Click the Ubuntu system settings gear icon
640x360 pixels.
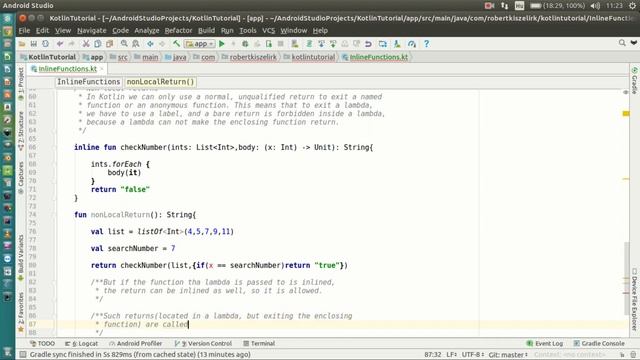tap(633, 6)
